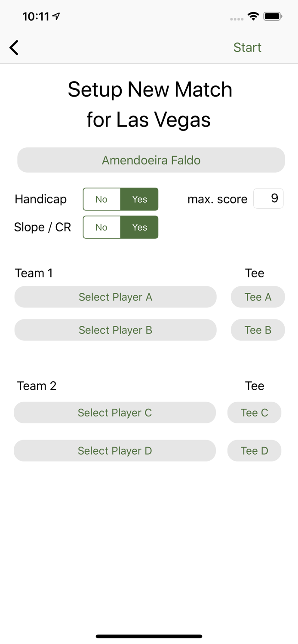Disable Handicap by tapping No
The height and width of the screenshot is (644, 298).
[x=102, y=199]
